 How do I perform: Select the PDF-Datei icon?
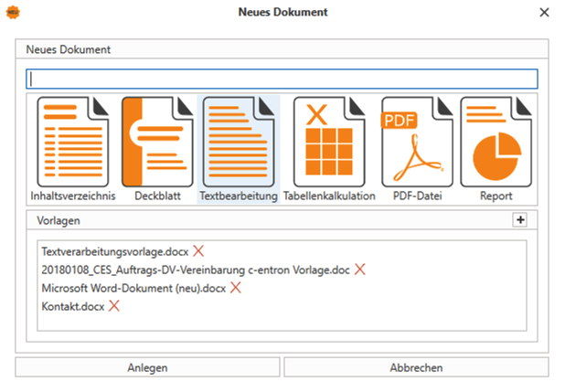416,143
